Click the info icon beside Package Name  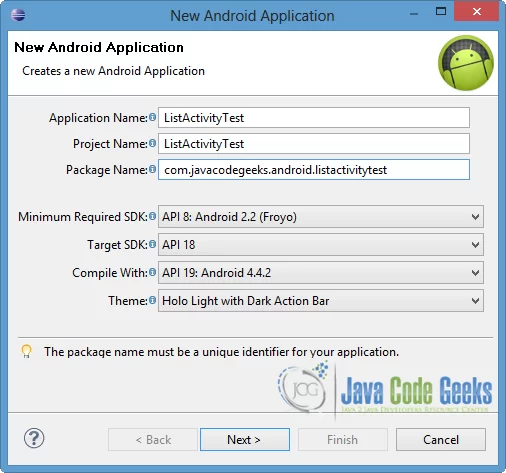tap(152, 169)
